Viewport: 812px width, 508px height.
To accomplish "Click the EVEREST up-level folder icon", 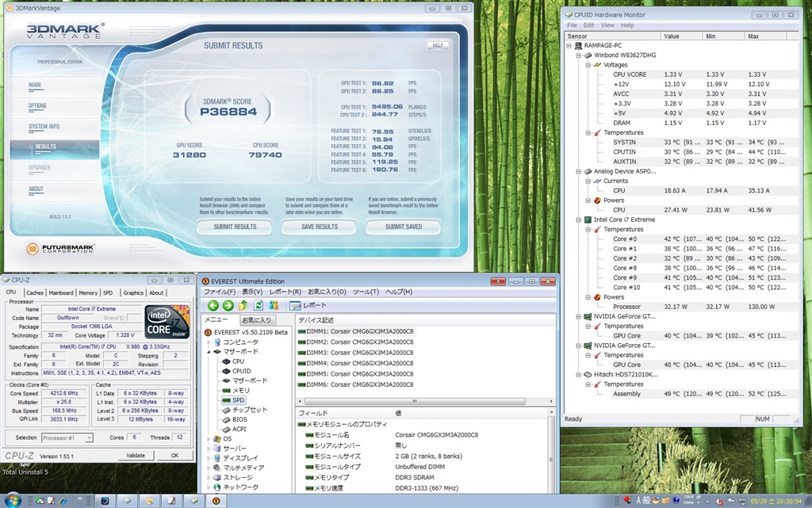I will [x=243, y=305].
